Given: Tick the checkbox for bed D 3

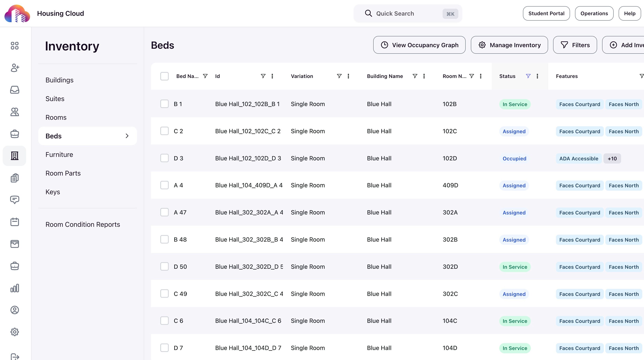Looking at the screenshot, I should point(164,158).
